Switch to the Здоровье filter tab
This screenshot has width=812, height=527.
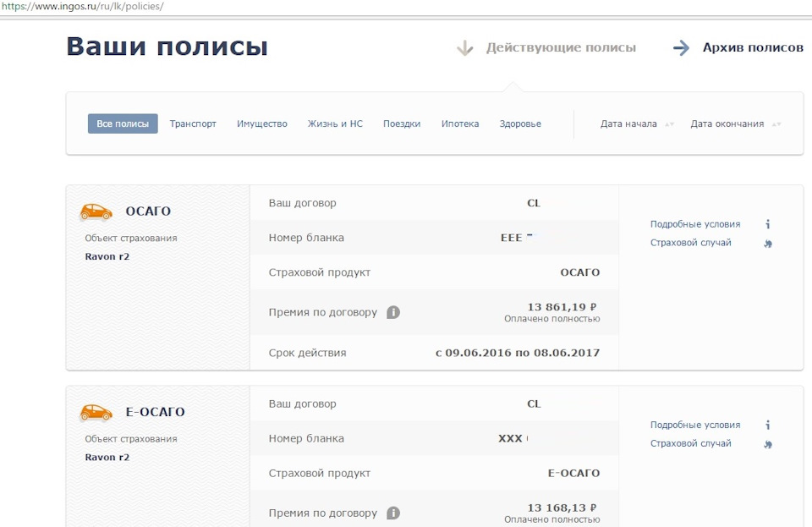coord(520,124)
